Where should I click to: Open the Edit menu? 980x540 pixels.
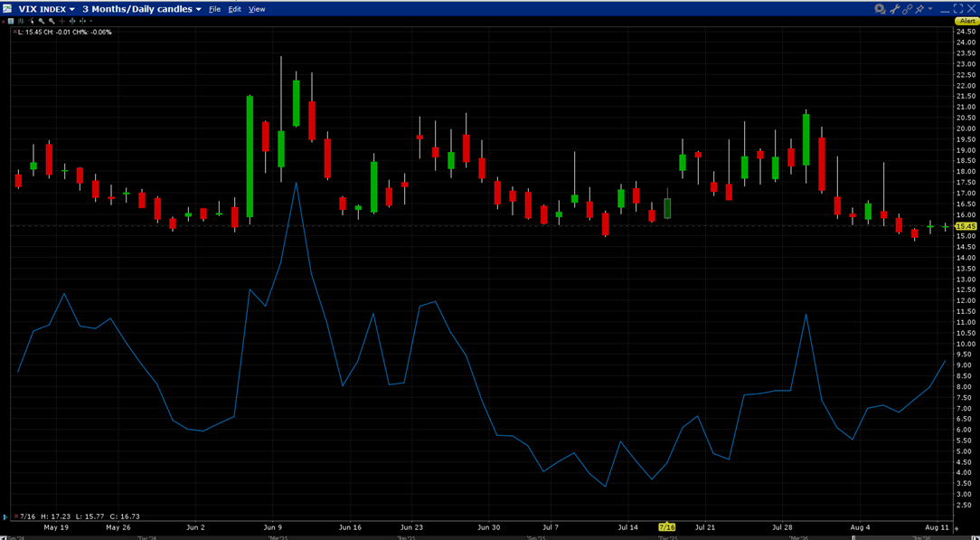(234, 9)
